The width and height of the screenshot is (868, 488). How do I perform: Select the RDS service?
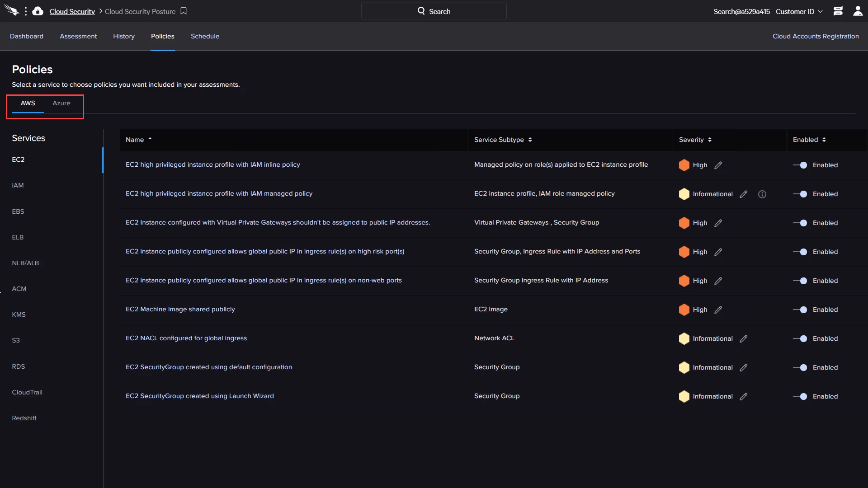pyautogui.click(x=19, y=366)
